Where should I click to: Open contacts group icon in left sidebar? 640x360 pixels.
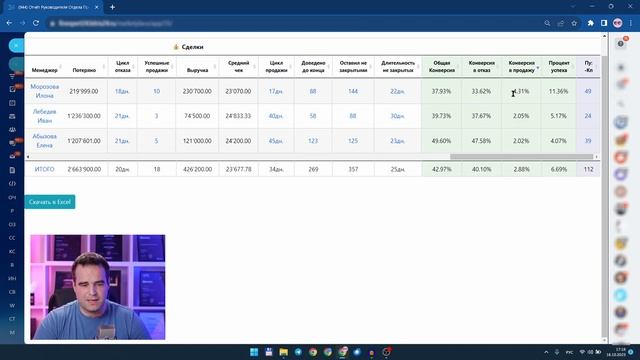click(12, 129)
